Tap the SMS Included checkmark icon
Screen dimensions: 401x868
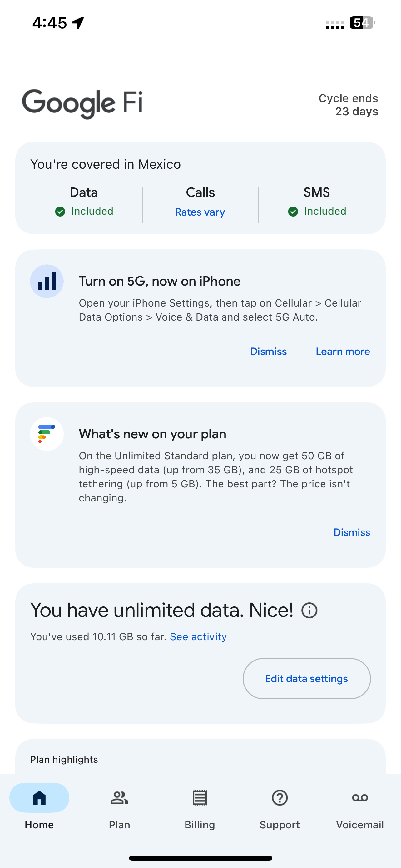pyautogui.click(x=293, y=212)
